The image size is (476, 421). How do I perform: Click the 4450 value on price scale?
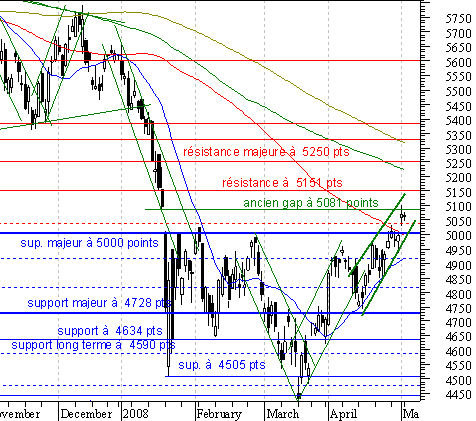tap(459, 395)
